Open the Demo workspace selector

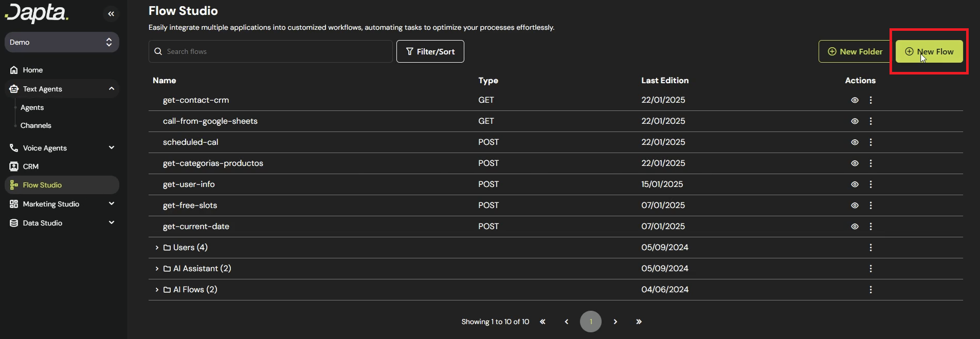(62, 42)
